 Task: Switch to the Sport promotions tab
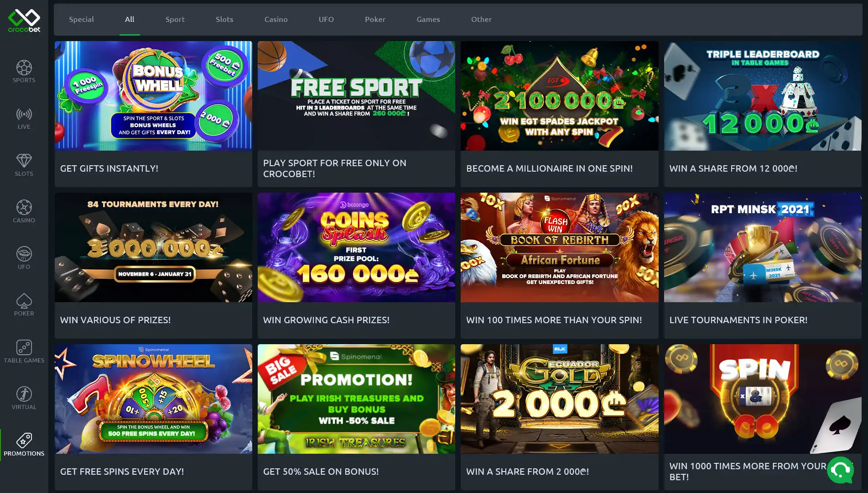[175, 19]
